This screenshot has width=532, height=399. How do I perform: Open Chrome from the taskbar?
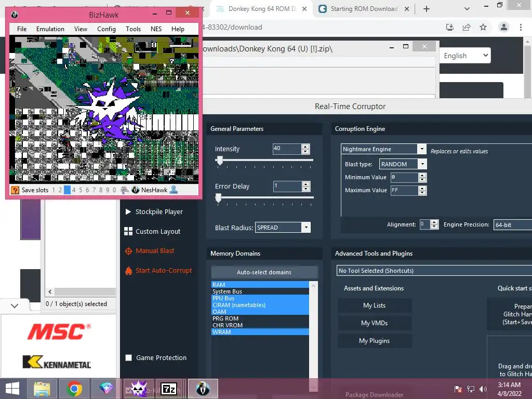click(75, 389)
